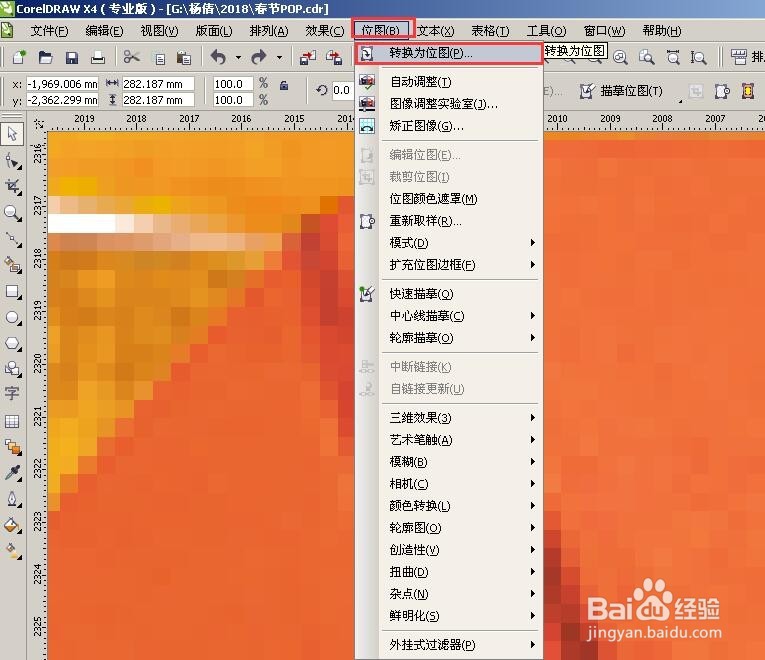Click the Export icon

(334, 58)
